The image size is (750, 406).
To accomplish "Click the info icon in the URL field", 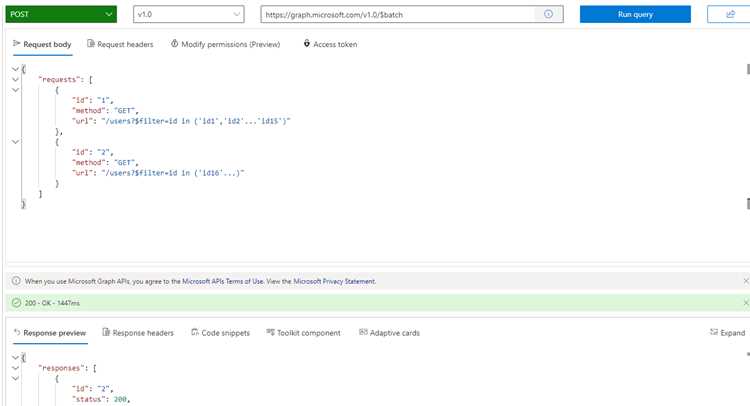I will (x=549, y=14).
